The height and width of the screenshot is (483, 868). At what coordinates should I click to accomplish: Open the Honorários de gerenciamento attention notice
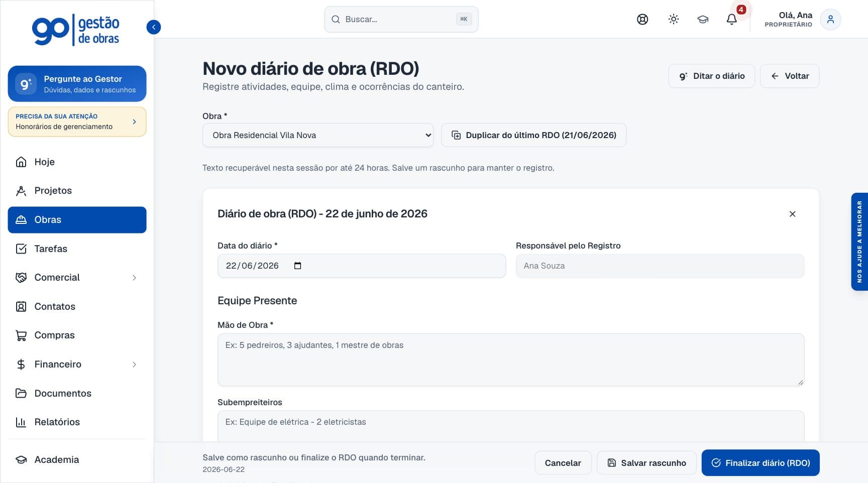(77, 122)
